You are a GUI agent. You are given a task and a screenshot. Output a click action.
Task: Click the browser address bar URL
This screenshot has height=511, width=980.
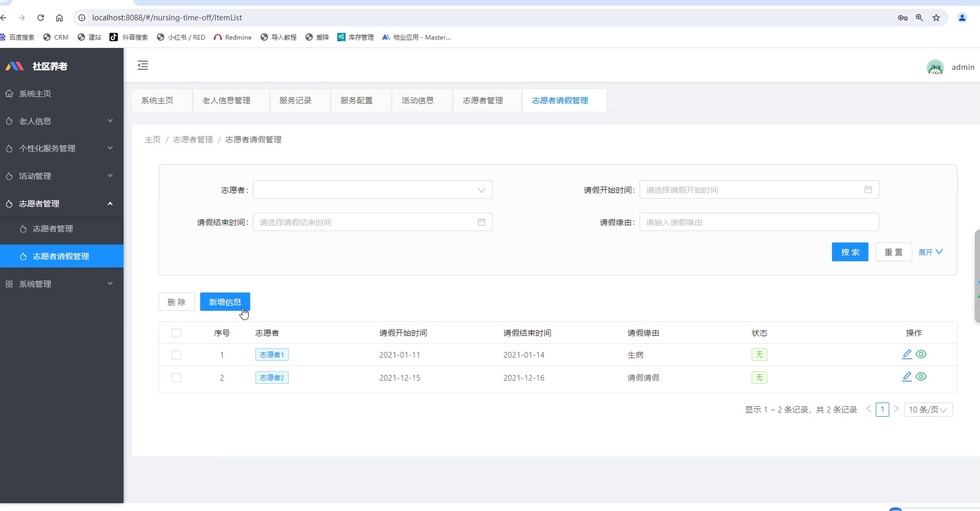(167, 18)
